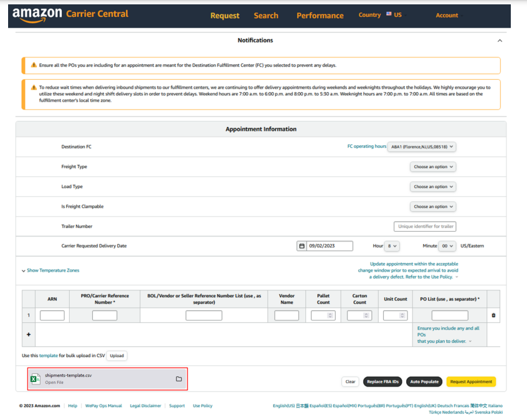
Task: Click first notification warning triangle icon
Action: [x=34, y=65]
